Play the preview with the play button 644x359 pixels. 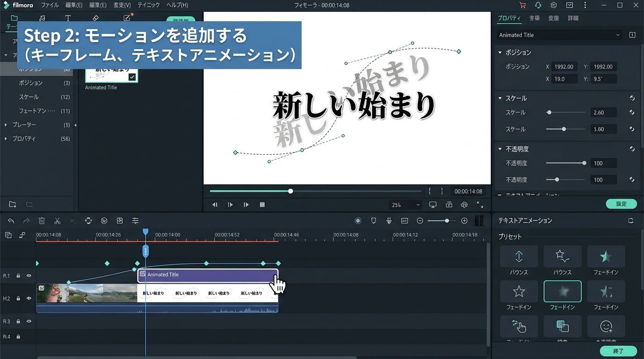[230, 205]
